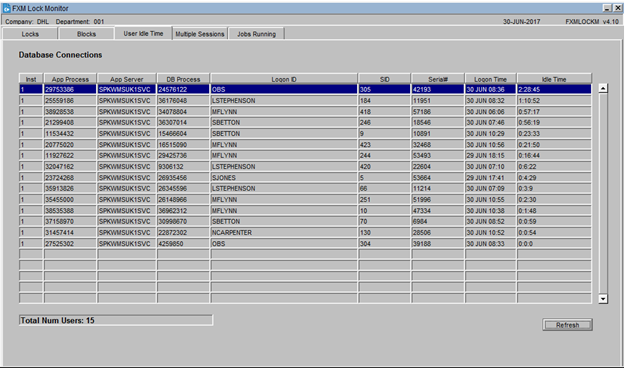Click the scrollbar down arrow
Image resolution: width=625 pixels, height=368 pixels.
pyautogui.click(x=603, y=299)
